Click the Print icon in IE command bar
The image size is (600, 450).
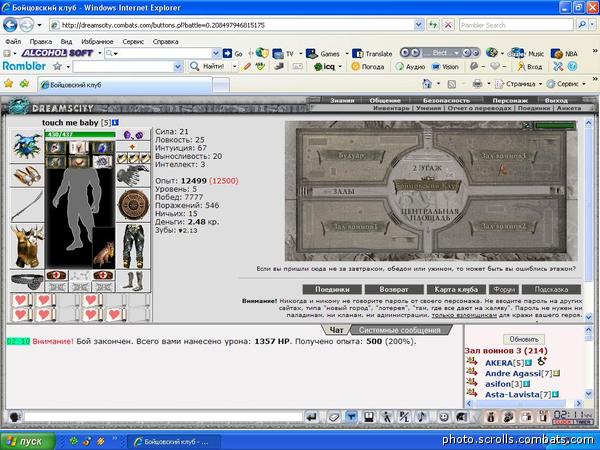pyautogui.click(x=477, y=83)
